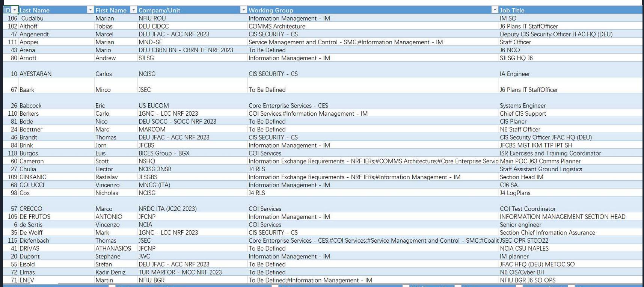Click the Company/Unit header cell
644x287 pixels.
(192, 10)
